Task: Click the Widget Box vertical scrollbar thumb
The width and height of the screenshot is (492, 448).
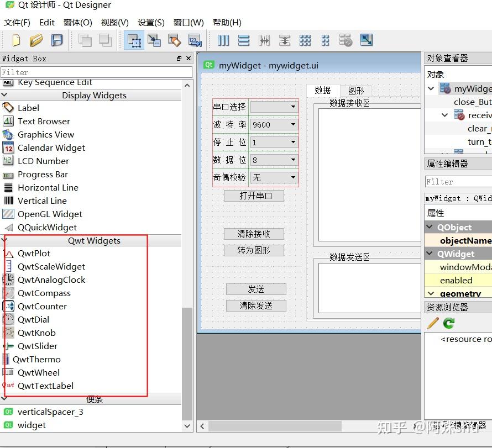Action: (187, 363)
